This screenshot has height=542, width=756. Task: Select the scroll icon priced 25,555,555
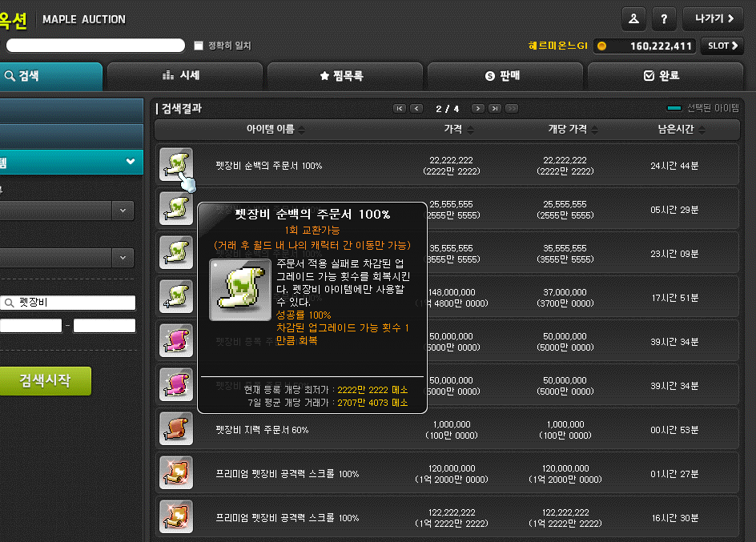pos(176,208)
